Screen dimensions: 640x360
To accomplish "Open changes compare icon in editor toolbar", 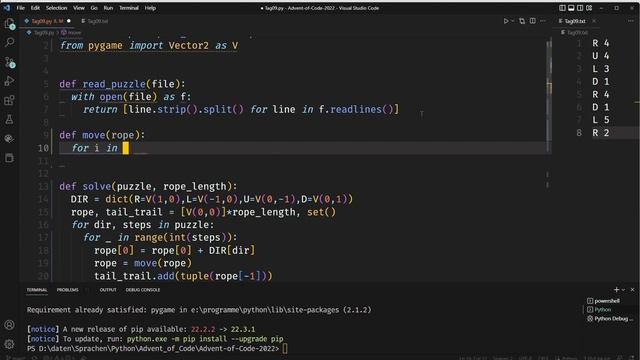I will click(522, 21).
